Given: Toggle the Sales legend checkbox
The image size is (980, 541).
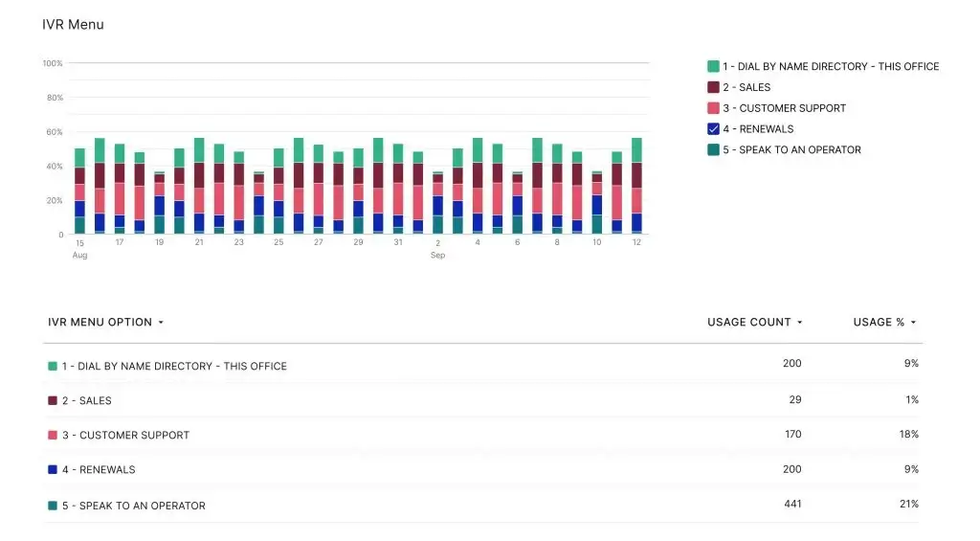Looking at the screenshot, I should (713, 87).
